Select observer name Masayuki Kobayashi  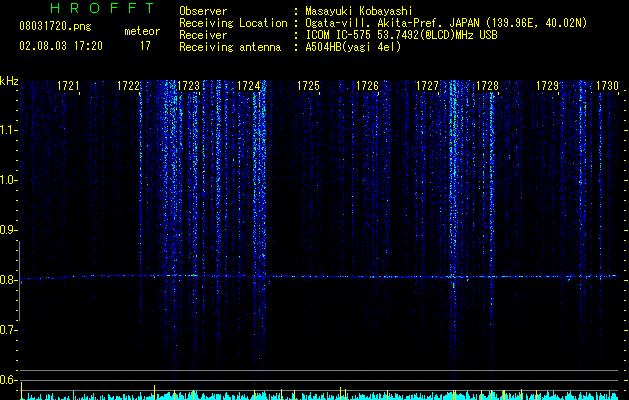click(x=359, y=11)
